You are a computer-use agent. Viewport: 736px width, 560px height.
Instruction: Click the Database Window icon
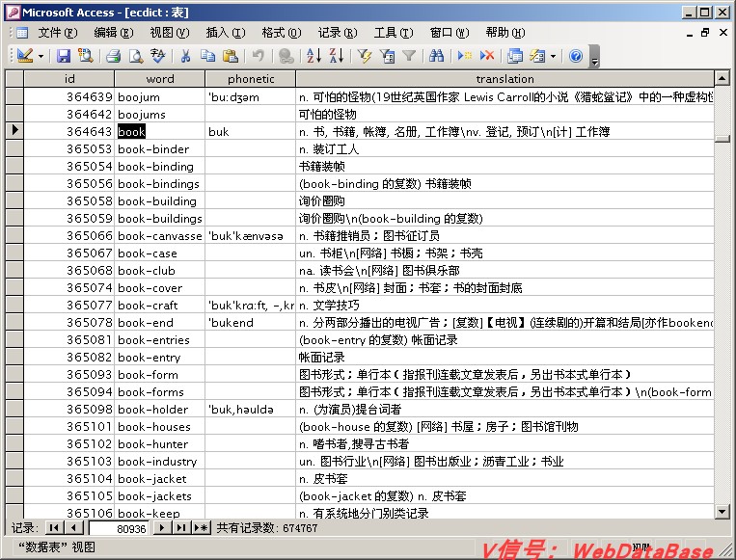[x=515, y=56]
